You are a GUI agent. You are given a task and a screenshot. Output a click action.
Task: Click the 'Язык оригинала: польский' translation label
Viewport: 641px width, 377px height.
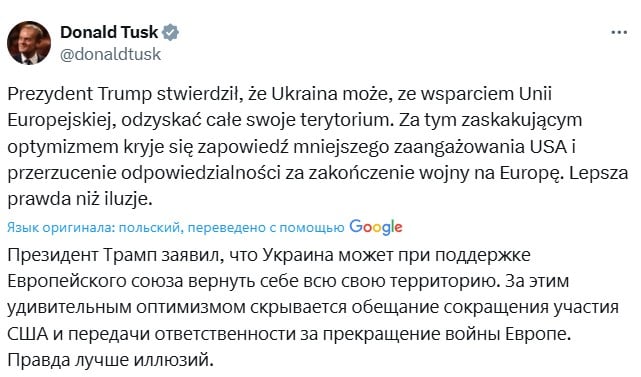pyautogui.click(x=94, y=227)
